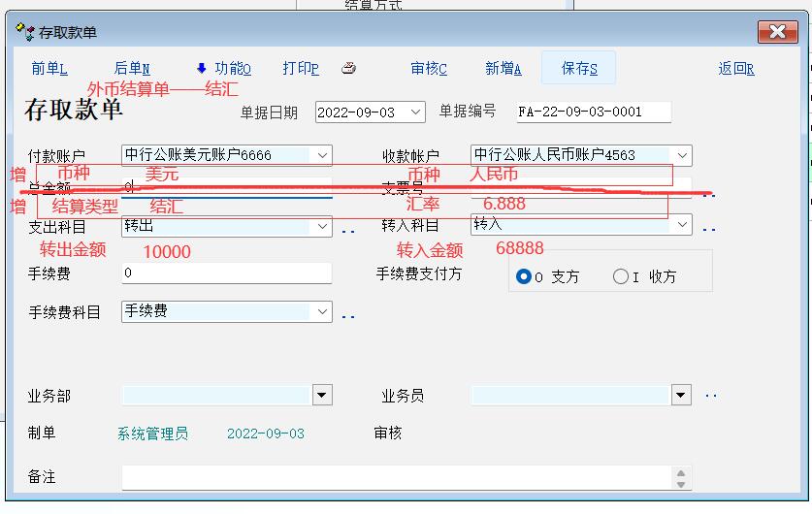Click the 保存 save button
Screen dimensions: 812x514
[579, 68]
